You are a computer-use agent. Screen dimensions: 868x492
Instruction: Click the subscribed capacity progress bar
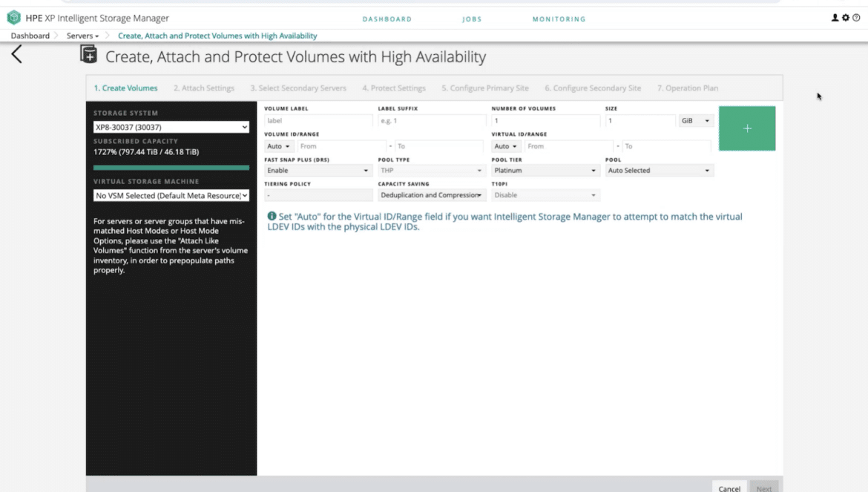171,167
